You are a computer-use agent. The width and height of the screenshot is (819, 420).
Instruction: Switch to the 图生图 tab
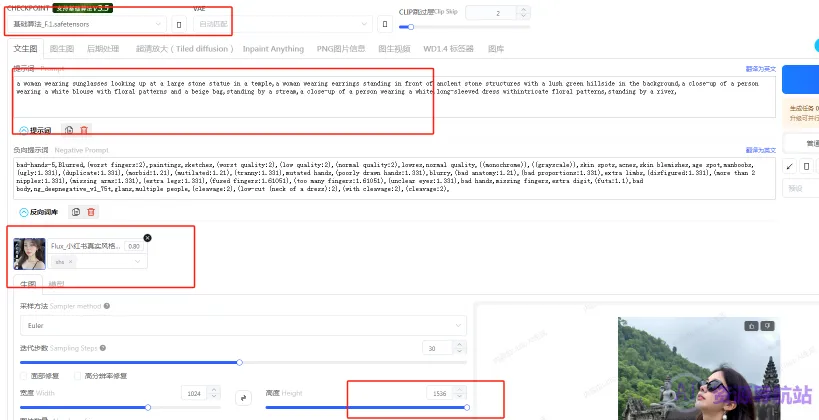[x=61, y=48]
